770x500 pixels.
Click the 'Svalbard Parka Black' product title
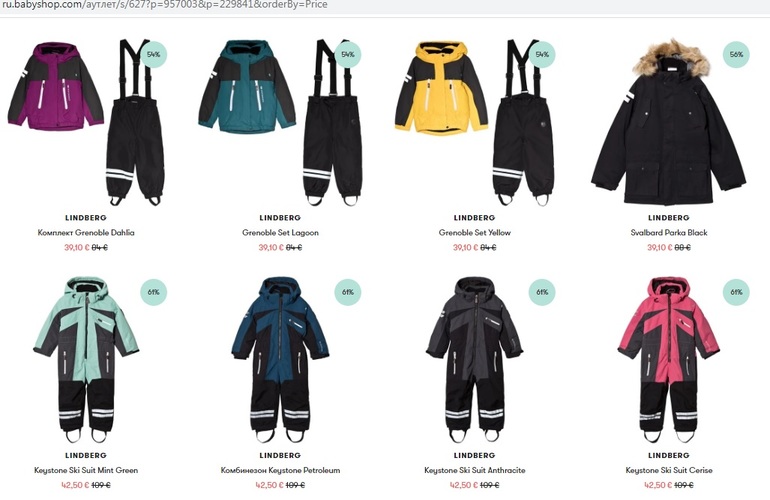tap(669, 233)
